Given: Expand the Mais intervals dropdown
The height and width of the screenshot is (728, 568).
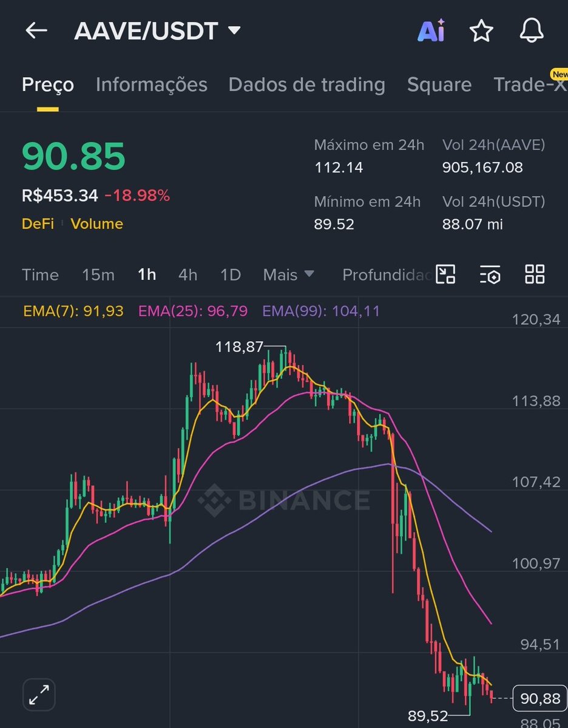Looking at the screenshot, I should [x=289, y=275].
